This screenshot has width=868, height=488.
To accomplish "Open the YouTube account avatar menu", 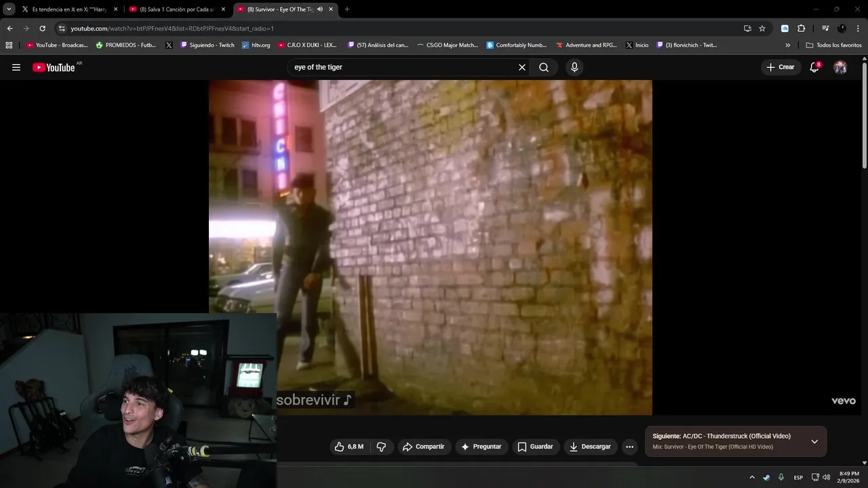I will [840, 67].
